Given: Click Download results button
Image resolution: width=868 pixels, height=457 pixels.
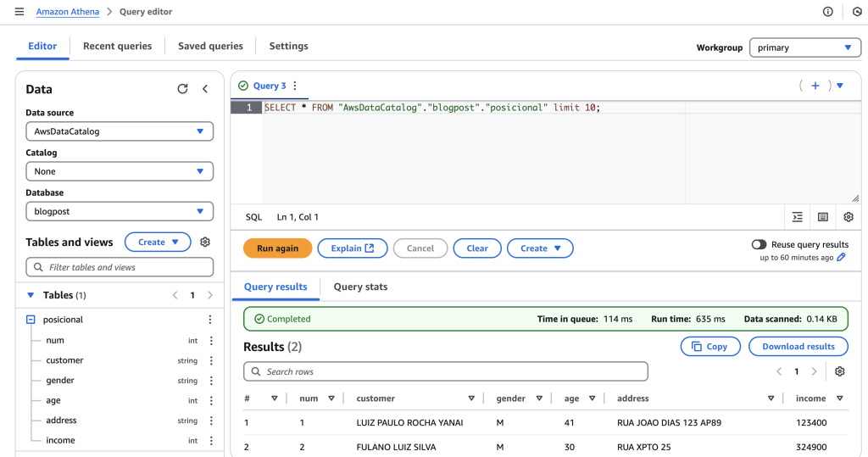Looking at the screenshot, I should (798, 346).
